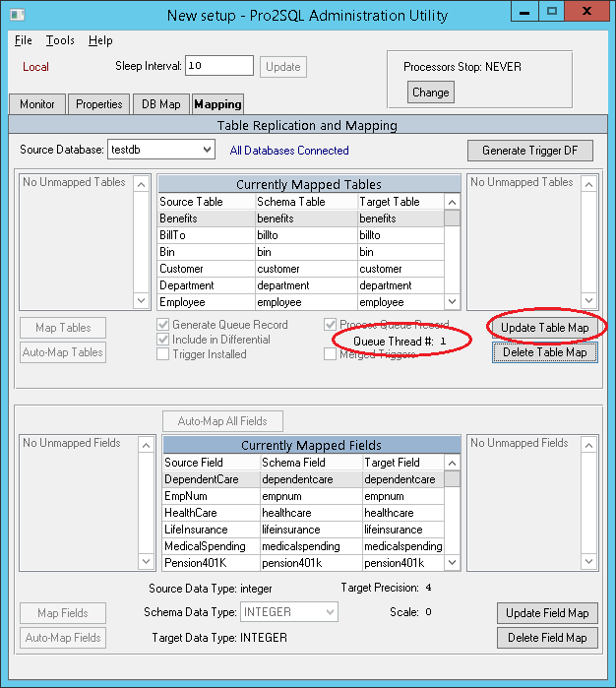Select the Employee source table row

tap(301, 302)
